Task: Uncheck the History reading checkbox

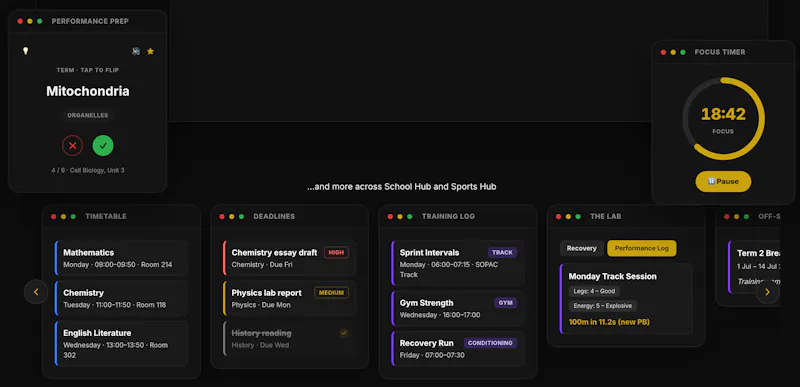Action: tap(344, 333)
